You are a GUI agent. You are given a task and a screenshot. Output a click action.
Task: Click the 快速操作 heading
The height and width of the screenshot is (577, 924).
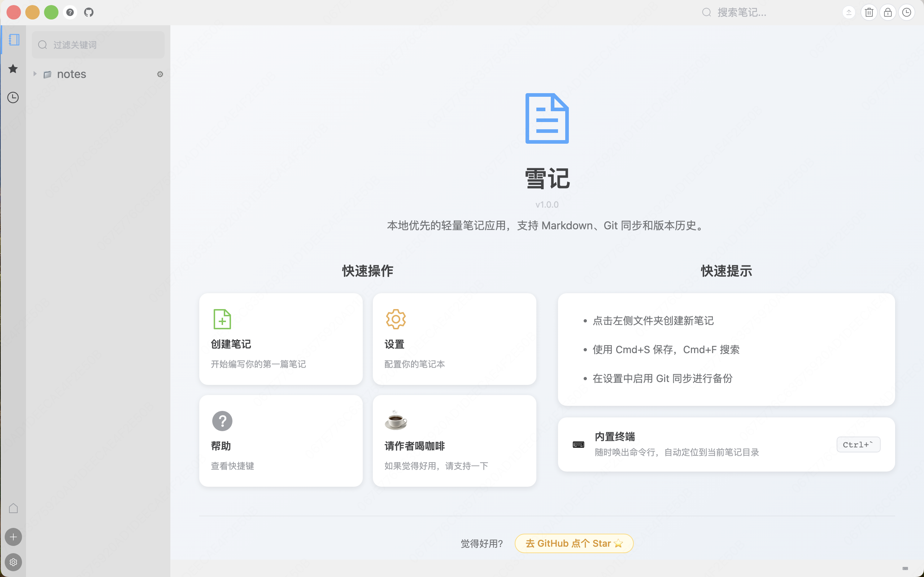click(x=368, y=271)
